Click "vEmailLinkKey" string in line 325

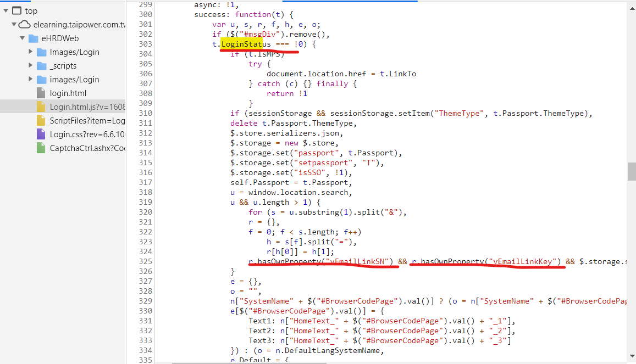tap(522, 261)
